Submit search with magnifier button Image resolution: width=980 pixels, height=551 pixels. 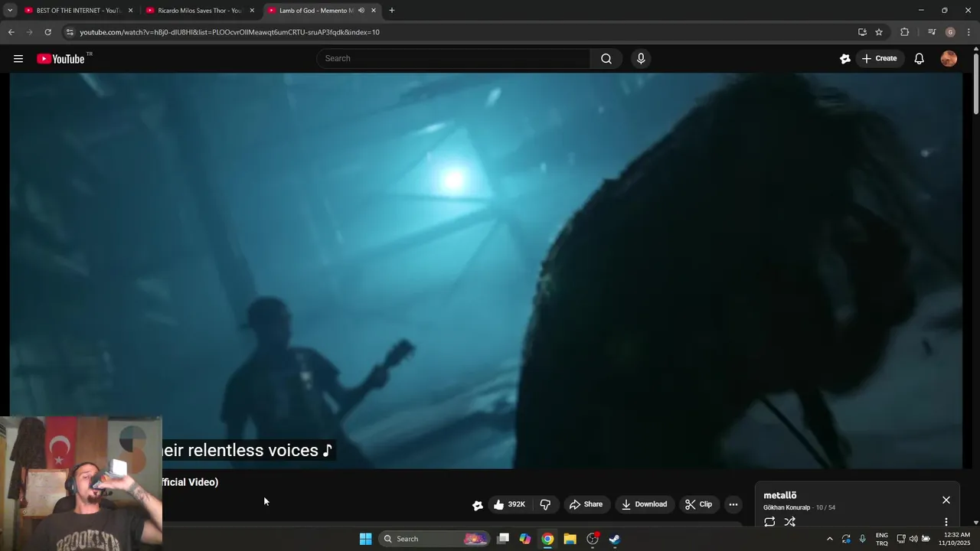click(606, 59)
